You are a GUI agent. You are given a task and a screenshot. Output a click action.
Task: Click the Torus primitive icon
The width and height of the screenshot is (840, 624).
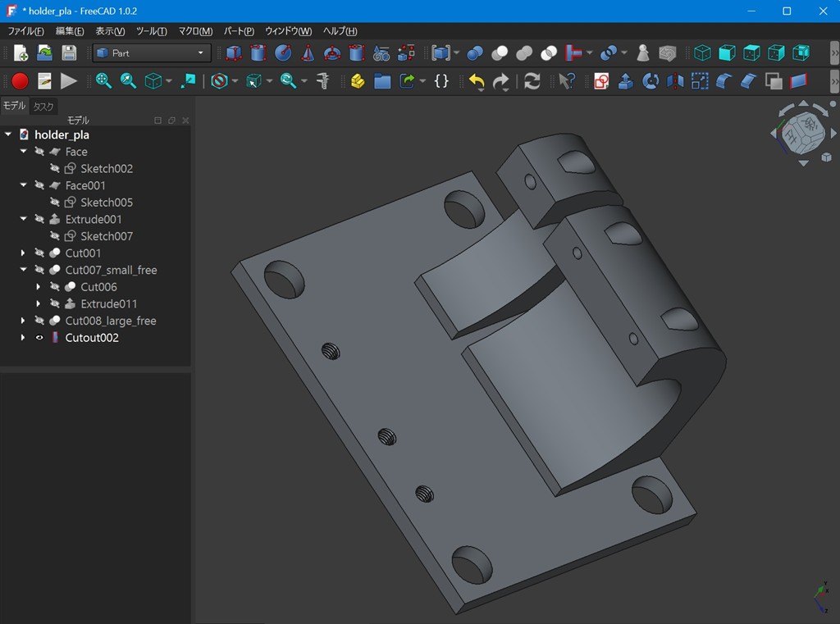point(332,53)
